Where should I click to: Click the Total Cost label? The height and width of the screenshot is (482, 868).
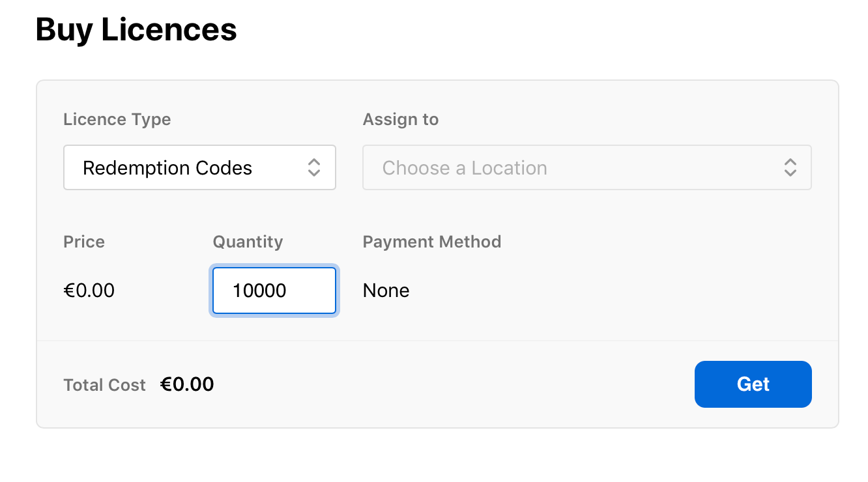104,385
